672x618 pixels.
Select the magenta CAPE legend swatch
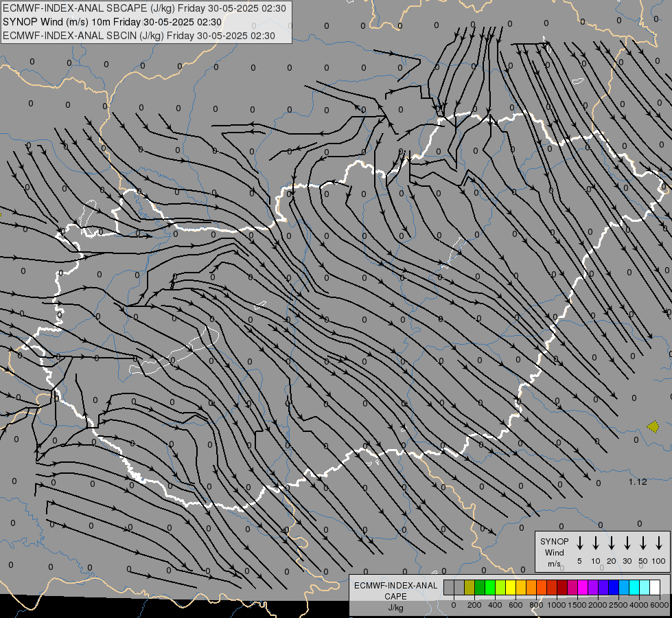583,588
